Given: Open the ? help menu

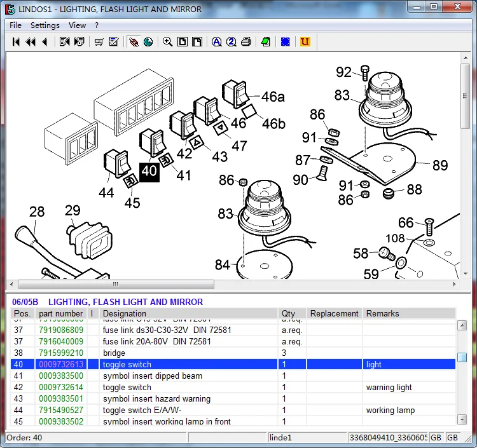Looking at the screenshot, I should pyautogui.click(x=97, y=25).
